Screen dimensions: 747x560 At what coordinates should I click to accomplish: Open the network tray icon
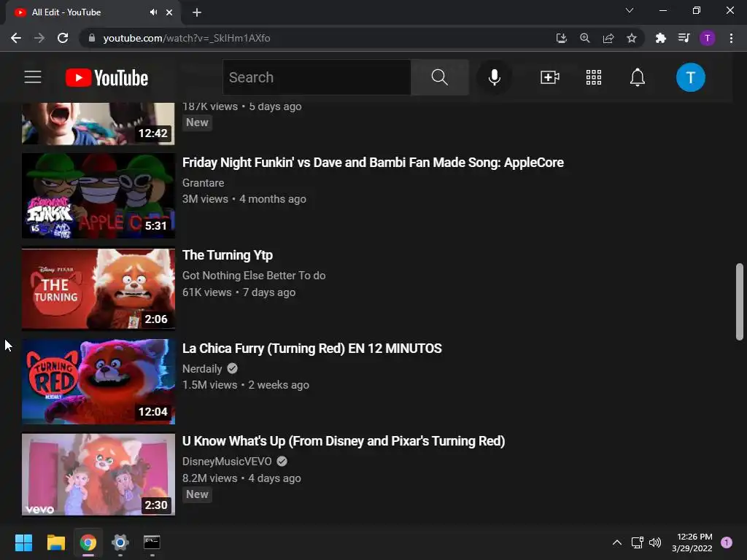(x=637, y=542)
